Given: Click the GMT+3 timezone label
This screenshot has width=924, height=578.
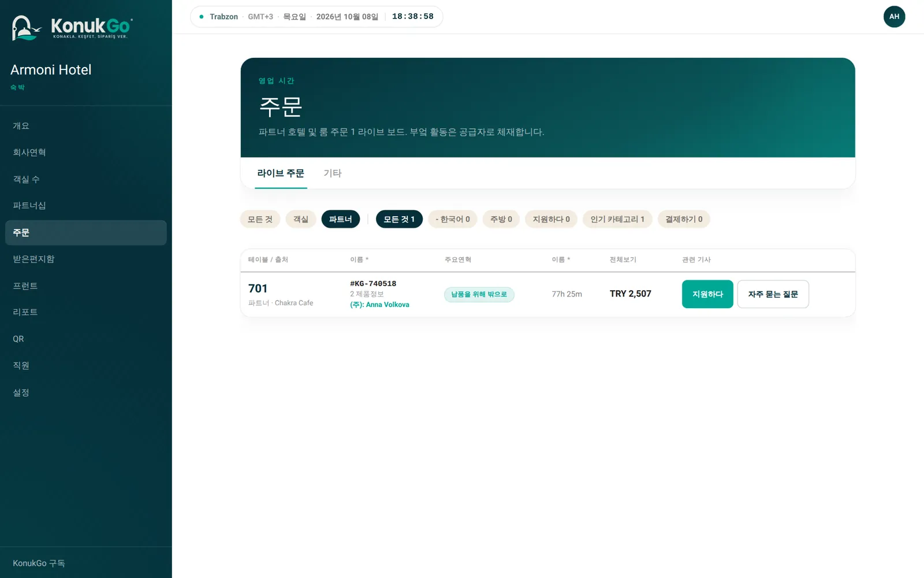Looking at the screenshot, I should (260, 17).
